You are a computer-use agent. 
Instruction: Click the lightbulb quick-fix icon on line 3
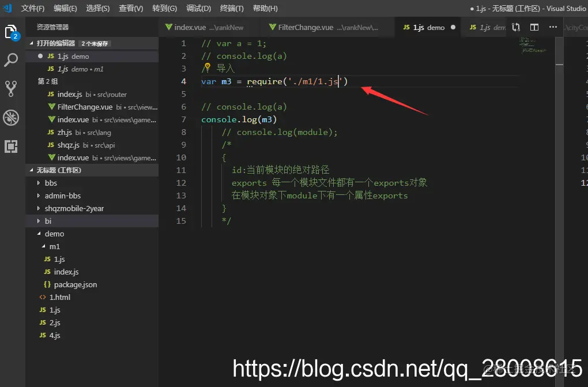tap(207, 67)
